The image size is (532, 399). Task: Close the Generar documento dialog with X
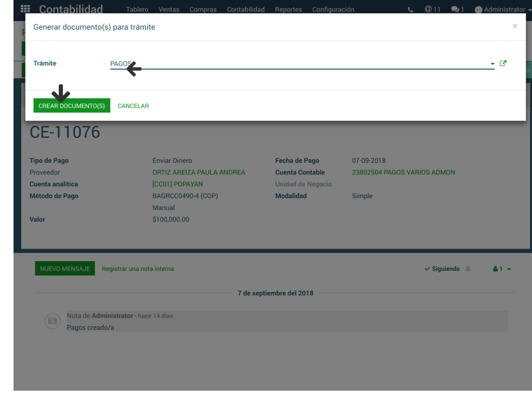tap(515, 26)
